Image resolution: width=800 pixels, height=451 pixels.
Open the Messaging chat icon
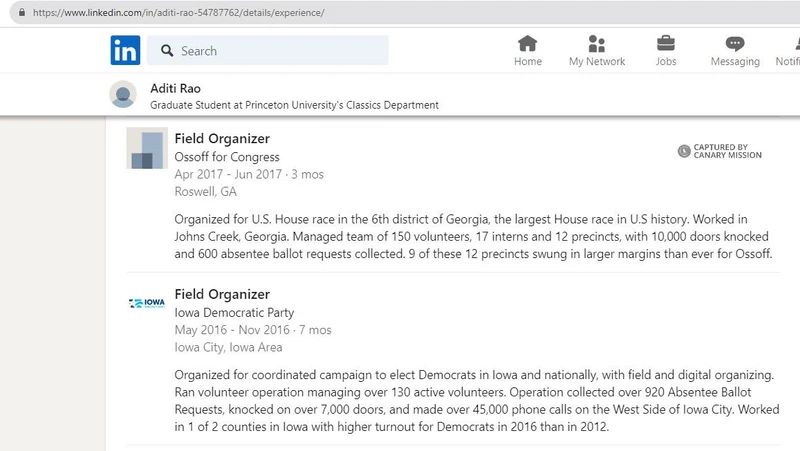click(735, 44)
